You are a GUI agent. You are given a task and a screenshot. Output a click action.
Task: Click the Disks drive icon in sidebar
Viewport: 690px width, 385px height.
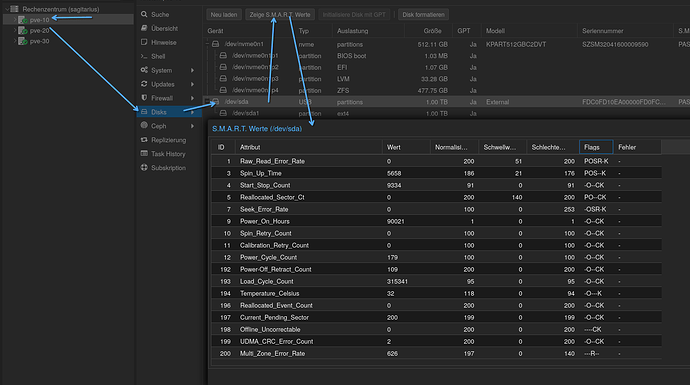(x=144, y=112)
